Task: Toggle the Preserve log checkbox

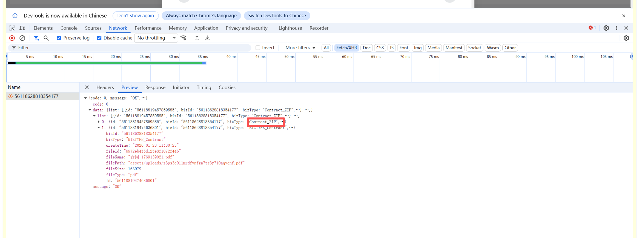Action: [59, 38]
